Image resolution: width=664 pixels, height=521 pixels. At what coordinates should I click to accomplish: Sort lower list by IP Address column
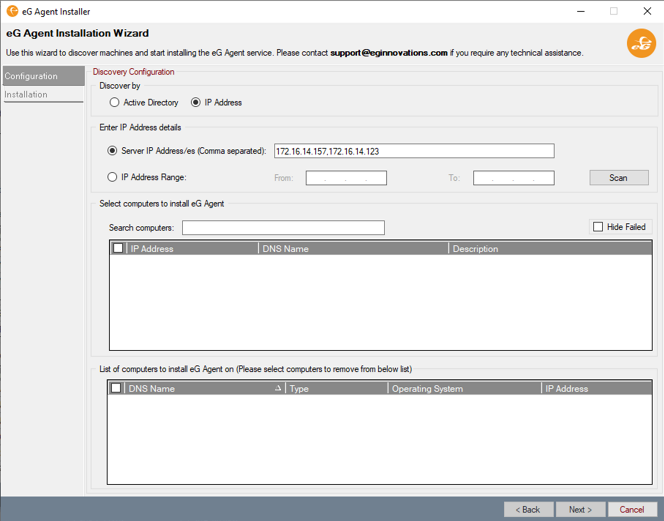pos(597,388)
